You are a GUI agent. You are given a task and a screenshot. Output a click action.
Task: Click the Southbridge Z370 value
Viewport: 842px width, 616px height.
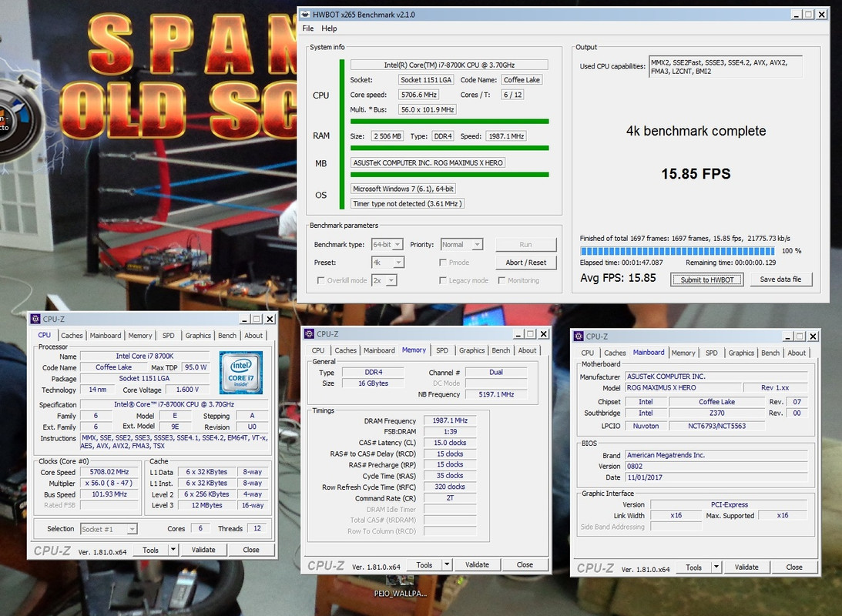click(716, 413)
